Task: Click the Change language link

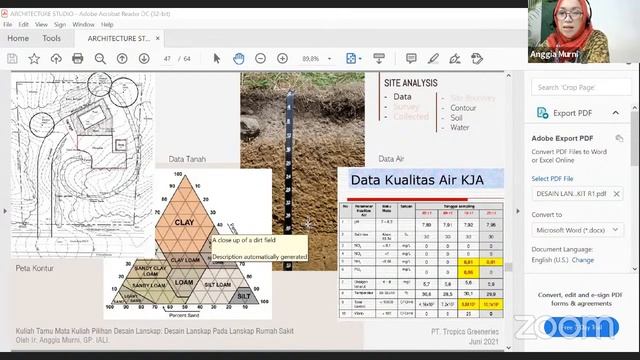Action: coord(583,260)
